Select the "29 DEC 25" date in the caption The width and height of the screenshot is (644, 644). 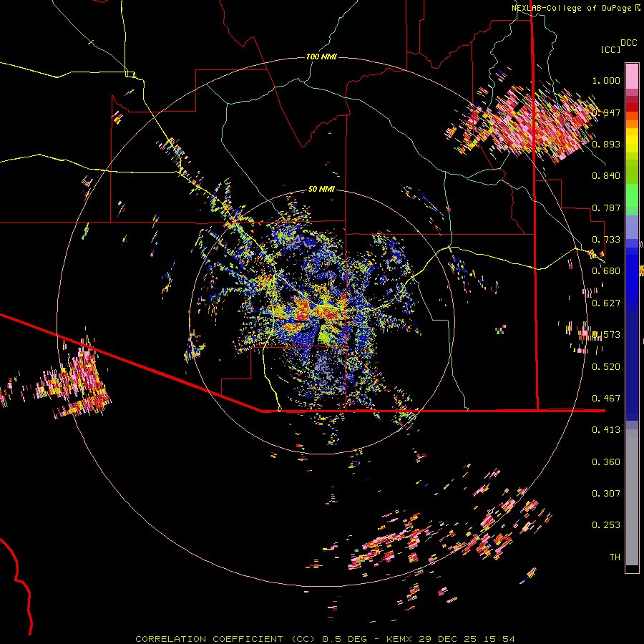[447, 639]
